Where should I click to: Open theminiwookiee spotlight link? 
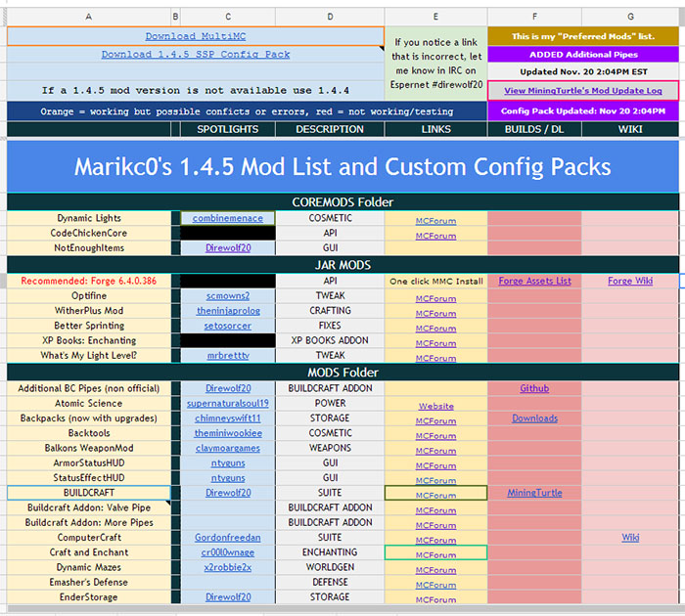click(x=228, y=433)
